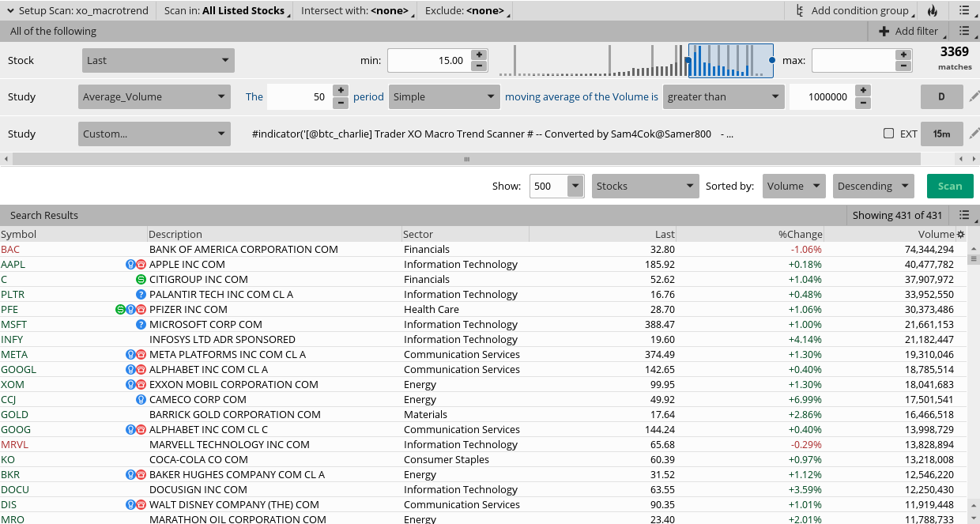Click the lightbulb icon beside XOM
Screen dimensions: 980x524
[x=130, y=385]
